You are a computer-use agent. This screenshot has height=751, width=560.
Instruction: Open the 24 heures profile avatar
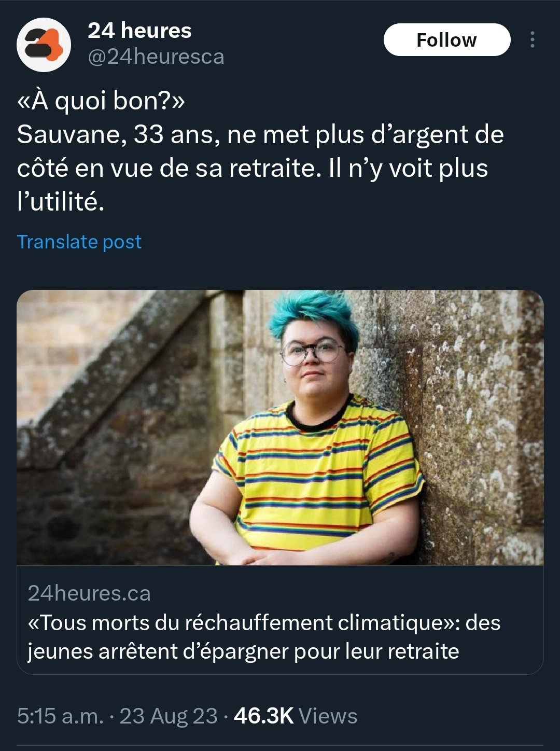pos(44,44)
